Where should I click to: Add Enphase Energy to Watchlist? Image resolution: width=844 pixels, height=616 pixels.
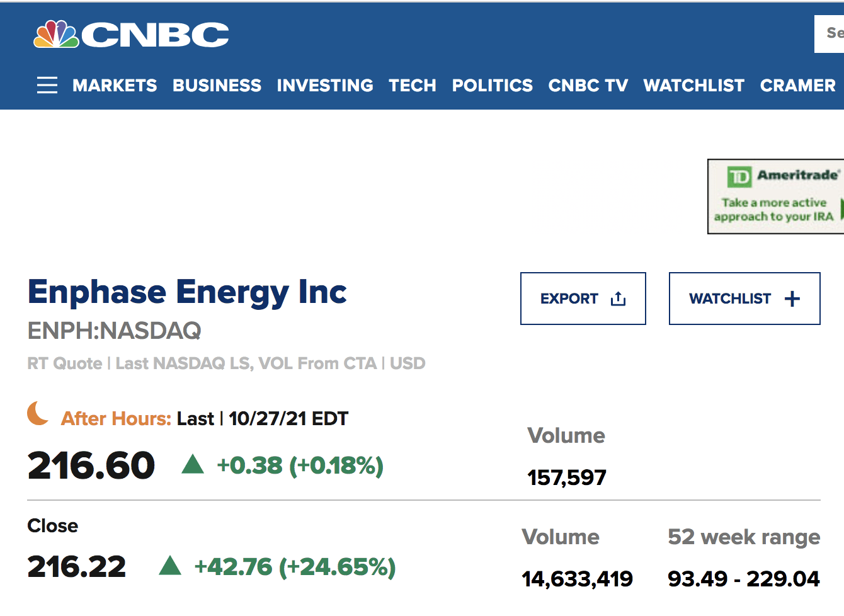pos(744,299)
